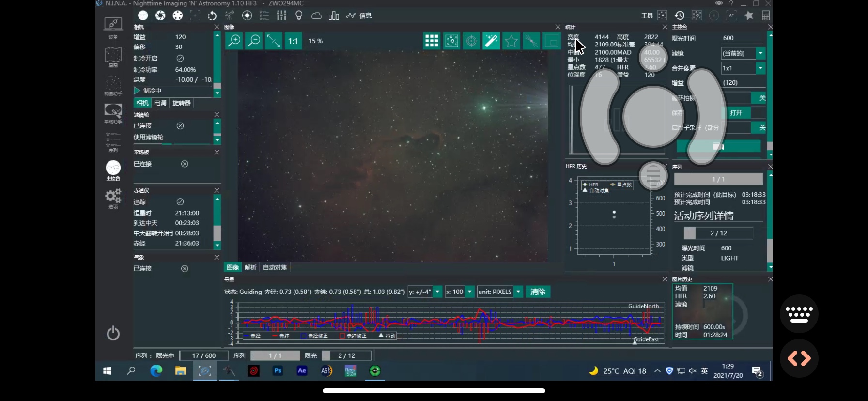Open 选项 options gears in sidebar
The image size is (868, 401).
[x=113, y=199]
